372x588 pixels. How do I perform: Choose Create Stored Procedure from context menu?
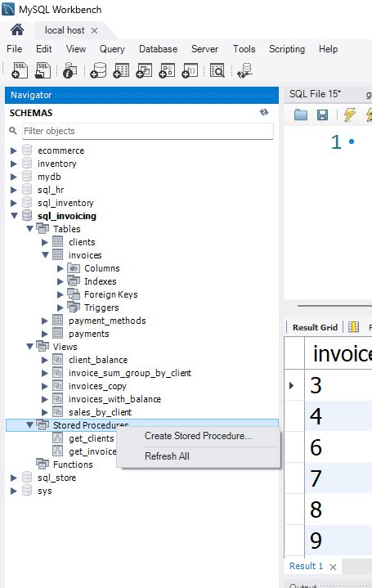tap(198, 436)
